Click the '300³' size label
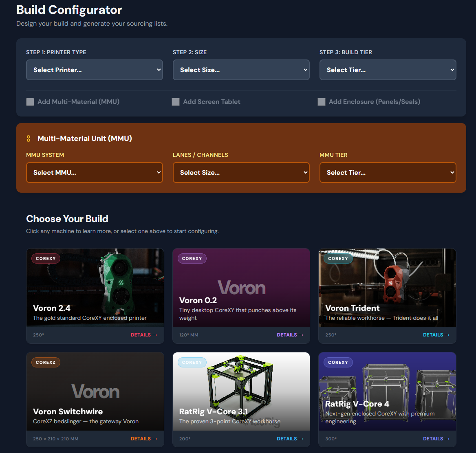476x453 pixels. point(331,439)
